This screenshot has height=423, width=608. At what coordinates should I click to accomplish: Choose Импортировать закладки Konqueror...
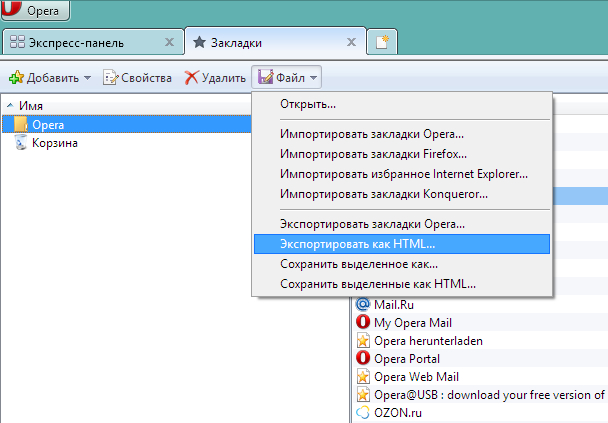pos(402,193)
